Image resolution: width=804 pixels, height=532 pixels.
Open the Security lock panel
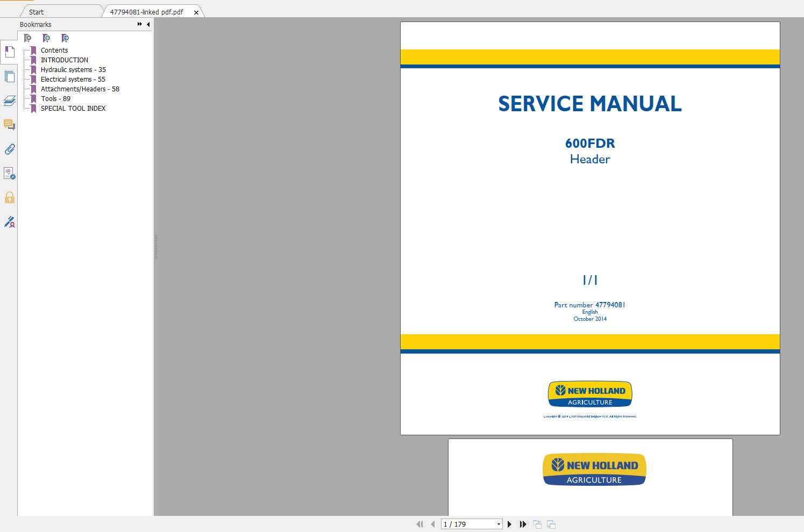tap(9, 197)
